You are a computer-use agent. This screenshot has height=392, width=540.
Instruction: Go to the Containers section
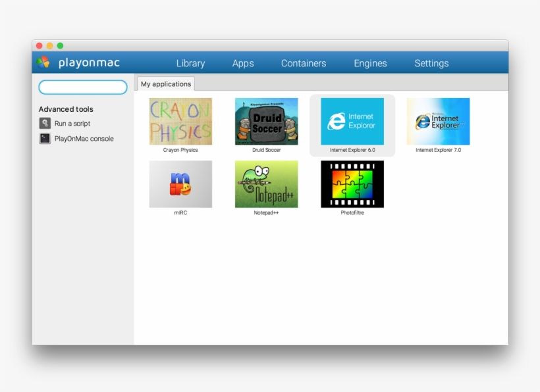[304, 63]
